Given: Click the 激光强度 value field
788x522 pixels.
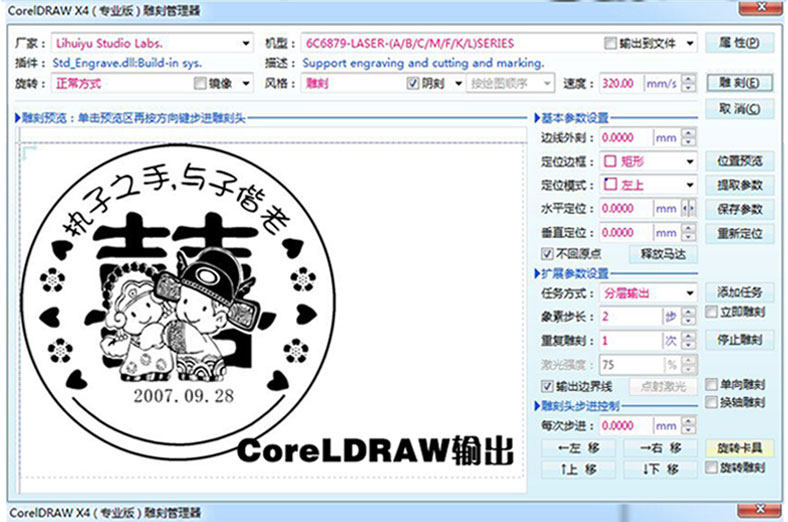Looking at the screenshot, I should point(631,365).
